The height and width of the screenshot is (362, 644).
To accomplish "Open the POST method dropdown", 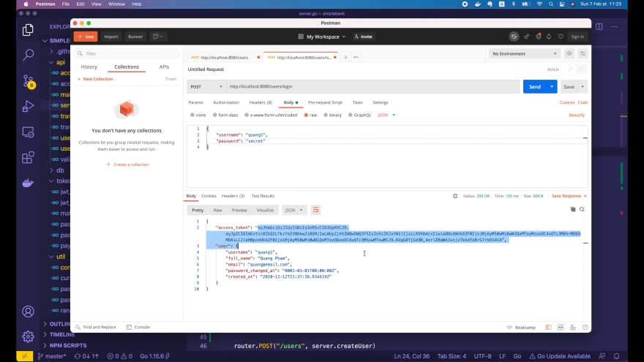I will 206,86.
